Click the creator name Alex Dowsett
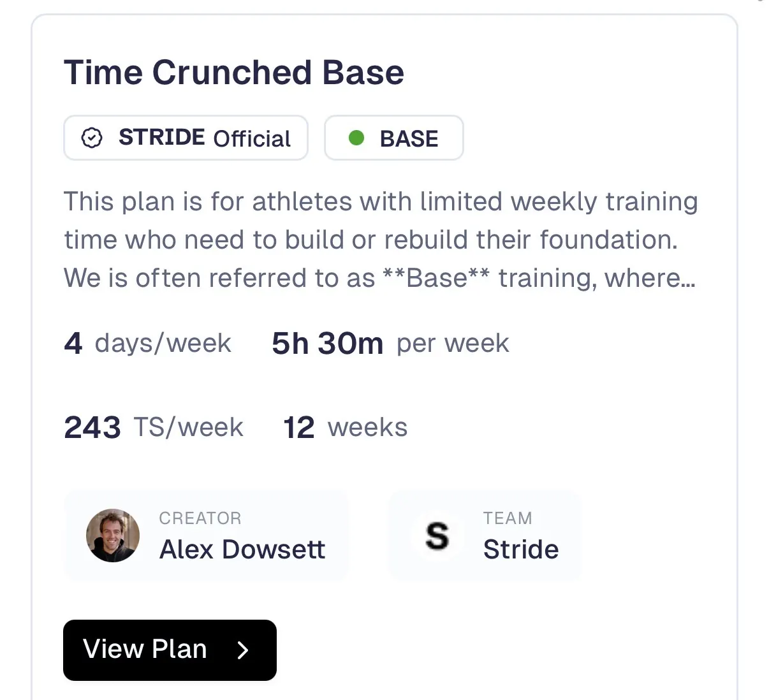 tap(242, 550)
